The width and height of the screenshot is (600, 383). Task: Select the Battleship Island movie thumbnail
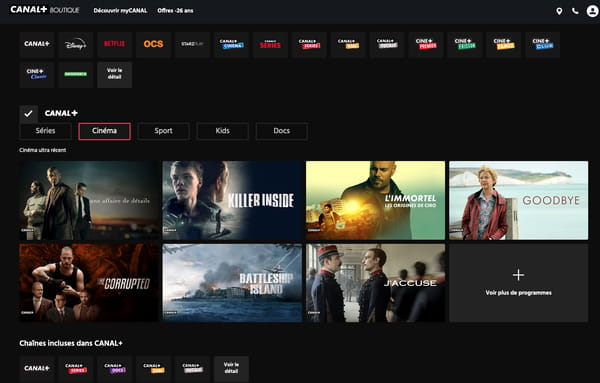[232, 283]
